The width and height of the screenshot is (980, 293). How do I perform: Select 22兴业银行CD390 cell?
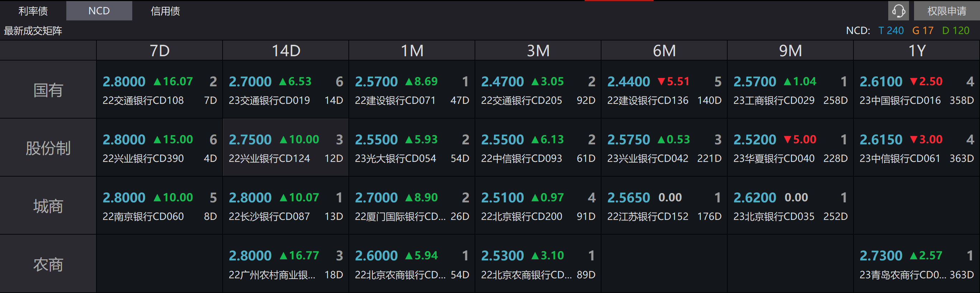click(160, 148)
